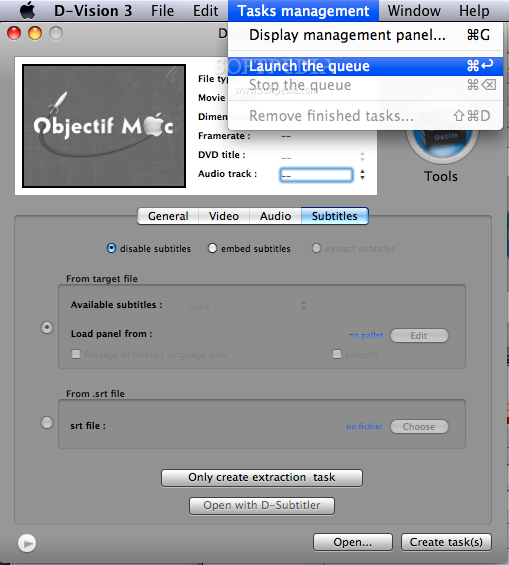The height and width of the screenshot is (565, 509).
Task: Tick Passage in foreign language only checkbox
Action: 76,354
